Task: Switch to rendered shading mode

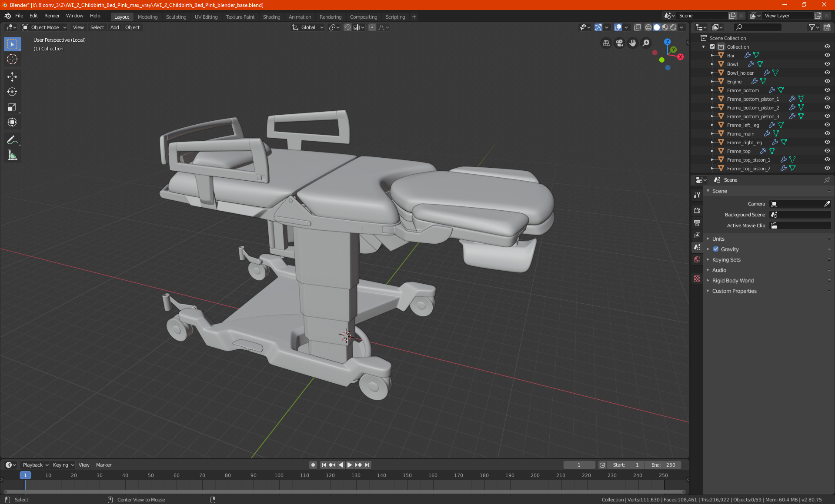Action: pyautogui.click(x=673, y=27)
